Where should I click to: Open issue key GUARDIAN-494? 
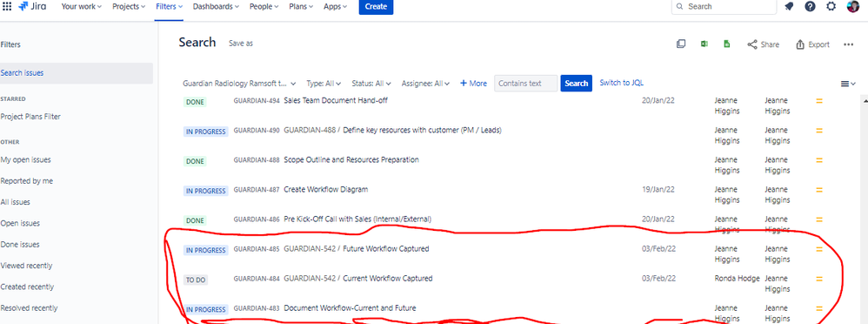tap(257, 101)
